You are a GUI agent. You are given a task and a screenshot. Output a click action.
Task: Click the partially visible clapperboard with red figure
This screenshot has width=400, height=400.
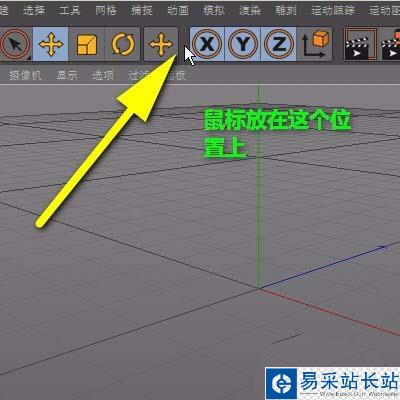[x=390, y=44]
